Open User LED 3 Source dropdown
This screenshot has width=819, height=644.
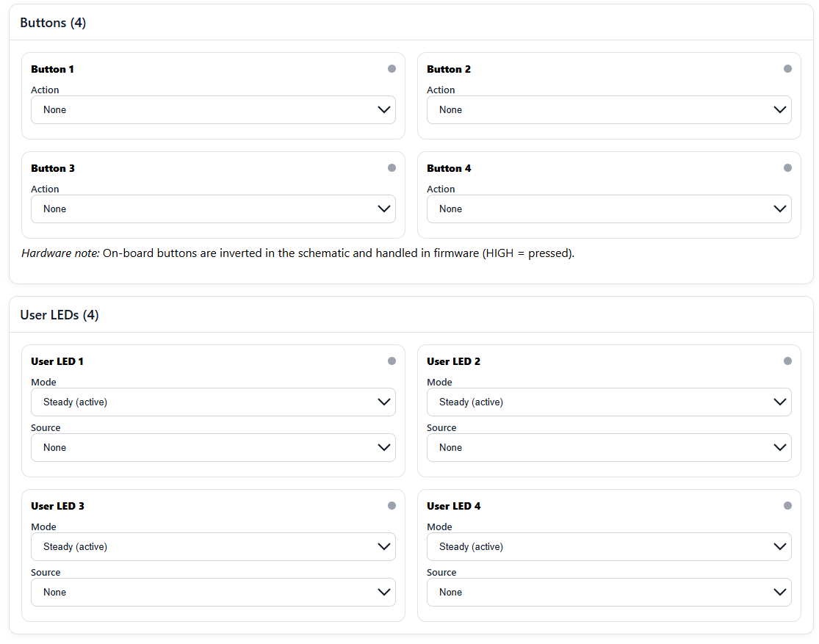click(213, 593)
